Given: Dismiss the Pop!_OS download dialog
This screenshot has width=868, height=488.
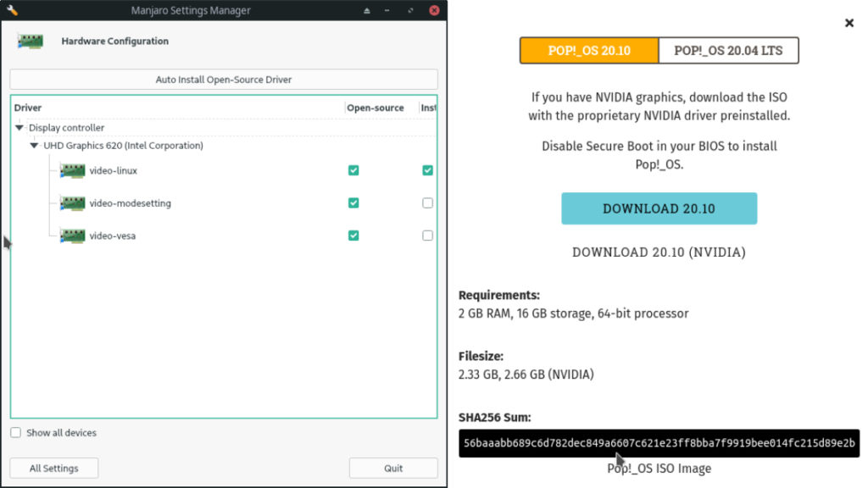Looking at the screenshot, I should coord(849,23).
